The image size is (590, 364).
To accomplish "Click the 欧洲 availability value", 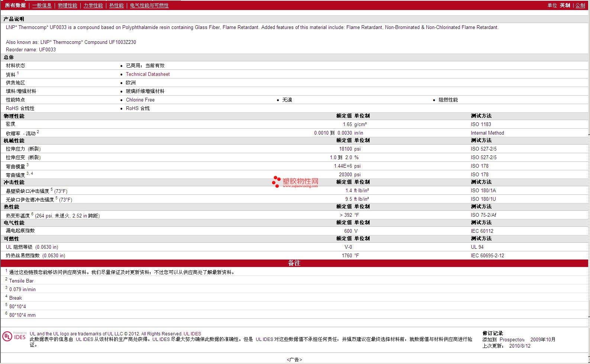I will 131,83.
